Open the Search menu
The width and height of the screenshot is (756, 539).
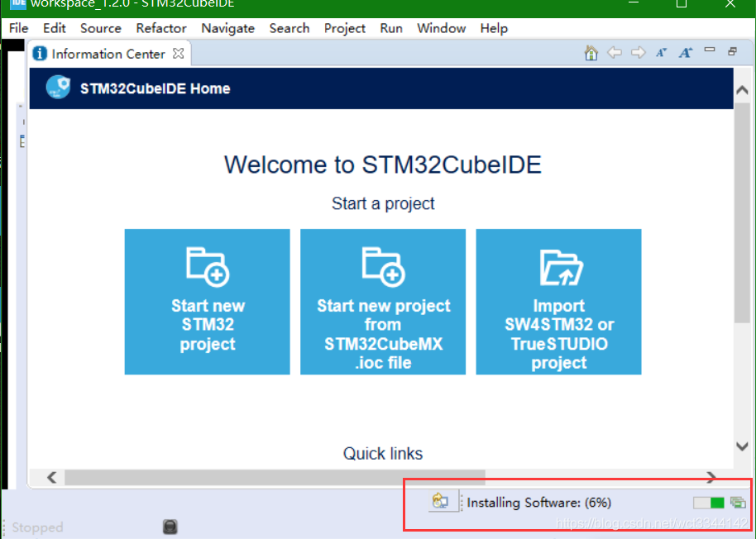pos(289,28)
